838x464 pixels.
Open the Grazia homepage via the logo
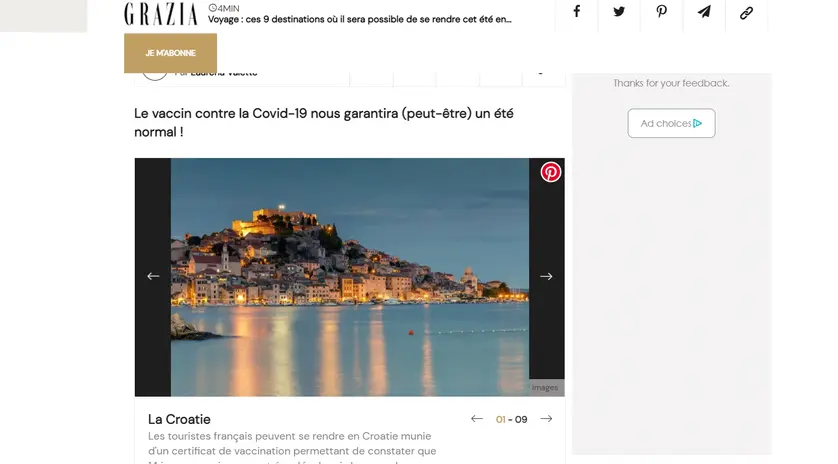click(x=160, y=14)
